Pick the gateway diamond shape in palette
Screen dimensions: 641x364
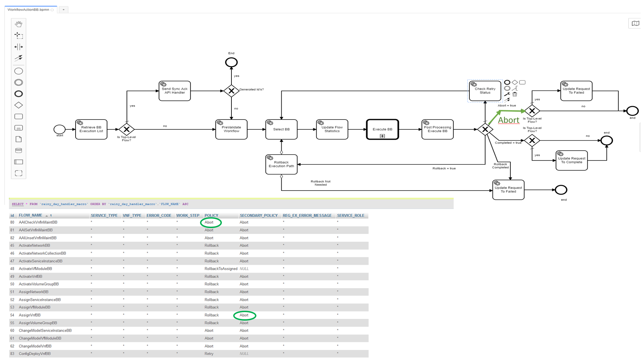point(18,105)
